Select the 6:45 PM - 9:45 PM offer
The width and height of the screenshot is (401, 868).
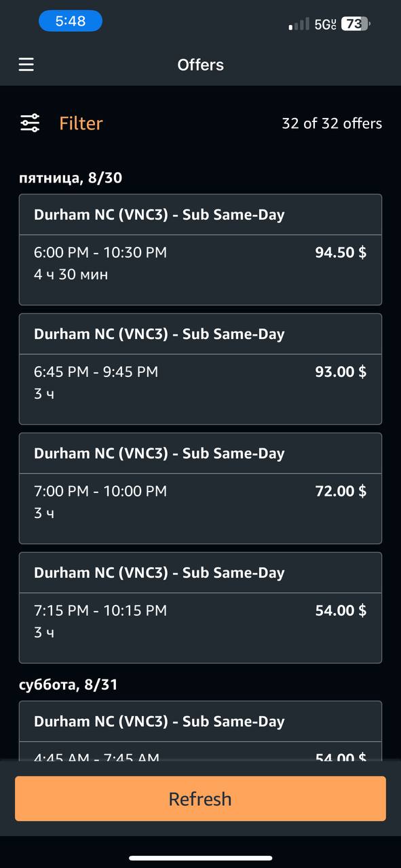(x=200, y=369)
